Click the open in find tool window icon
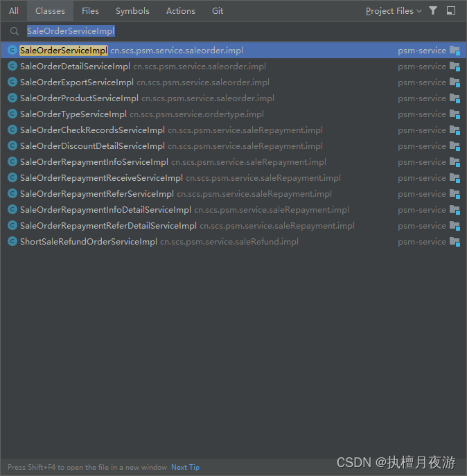This screenshot has height=476, width=467. [451, 10]
